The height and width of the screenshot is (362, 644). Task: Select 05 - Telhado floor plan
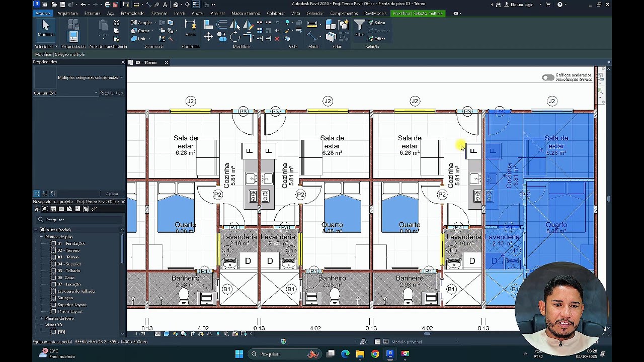[x=68, y=270]
